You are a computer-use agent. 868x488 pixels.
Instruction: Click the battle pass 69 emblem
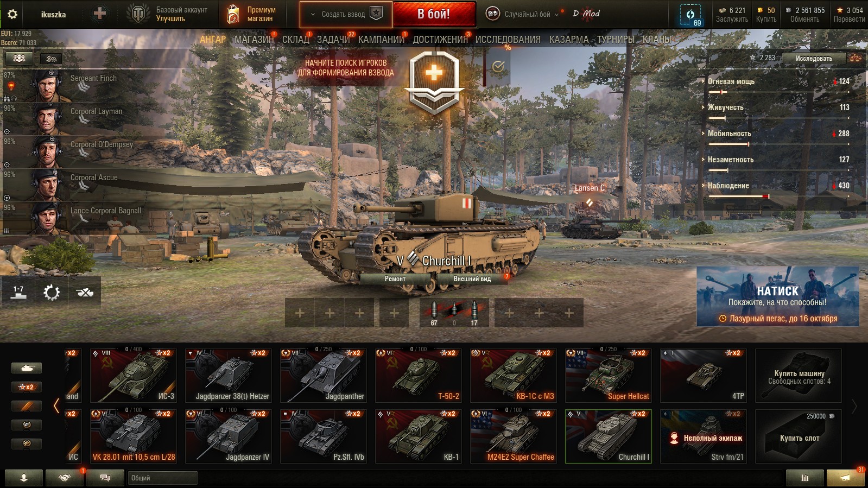coord(690,15)
